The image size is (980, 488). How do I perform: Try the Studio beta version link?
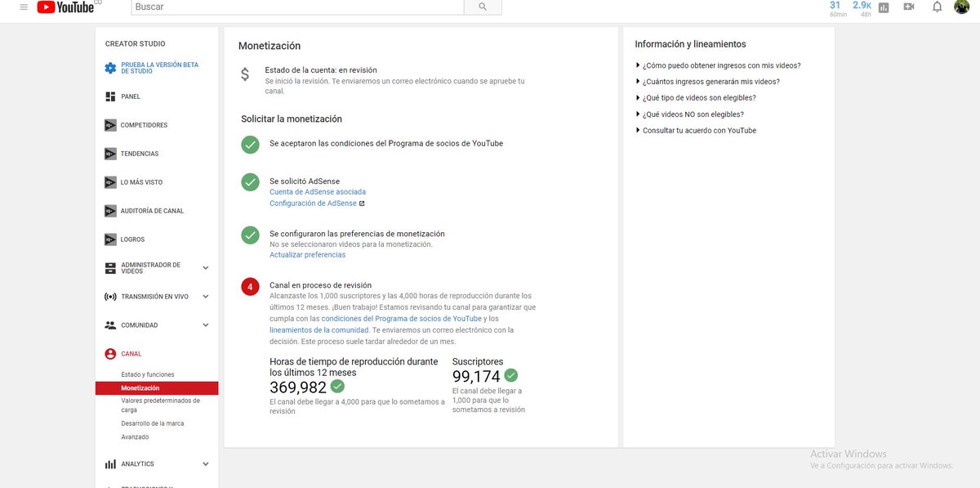pos(160,68)
